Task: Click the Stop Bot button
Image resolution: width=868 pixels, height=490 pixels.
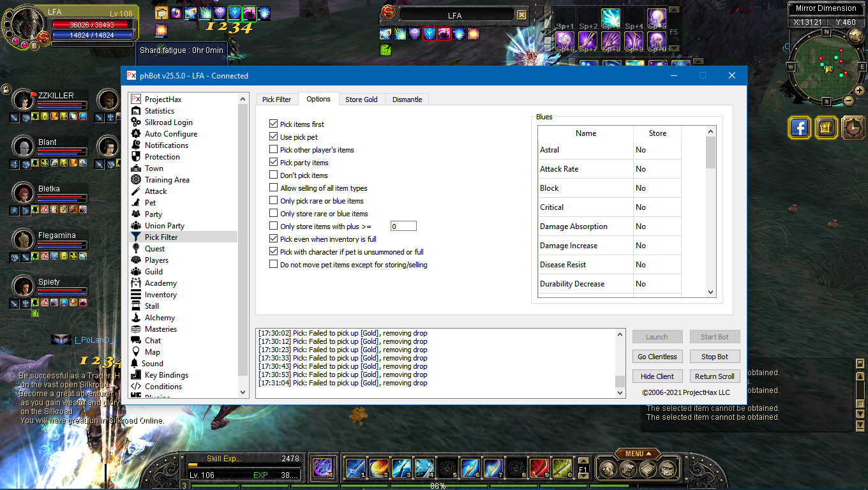Action: (x=714, y=357)
